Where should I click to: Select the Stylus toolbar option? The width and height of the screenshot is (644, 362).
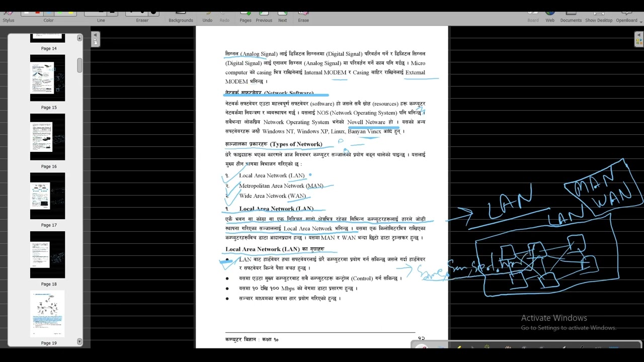pyautogui.click(x=9, y=16)
